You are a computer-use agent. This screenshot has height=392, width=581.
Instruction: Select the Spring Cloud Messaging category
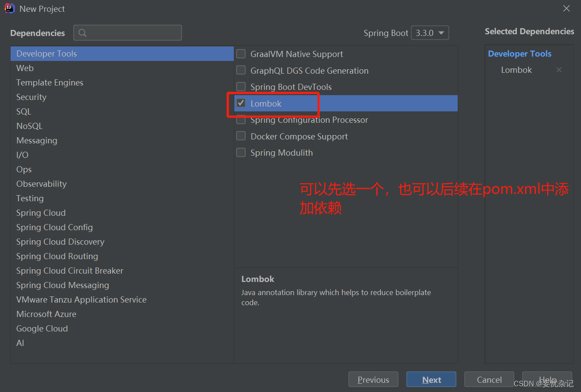[x=122, y=285]
